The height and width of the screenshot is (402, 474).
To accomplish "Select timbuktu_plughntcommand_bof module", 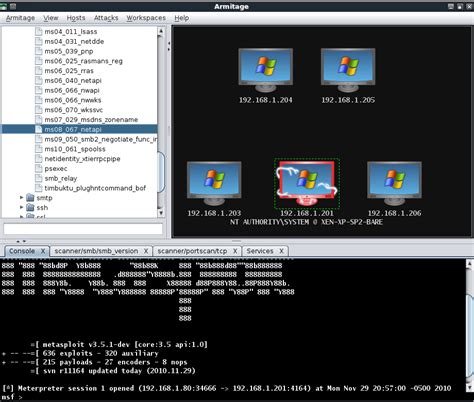I will (x=95, y=188).
